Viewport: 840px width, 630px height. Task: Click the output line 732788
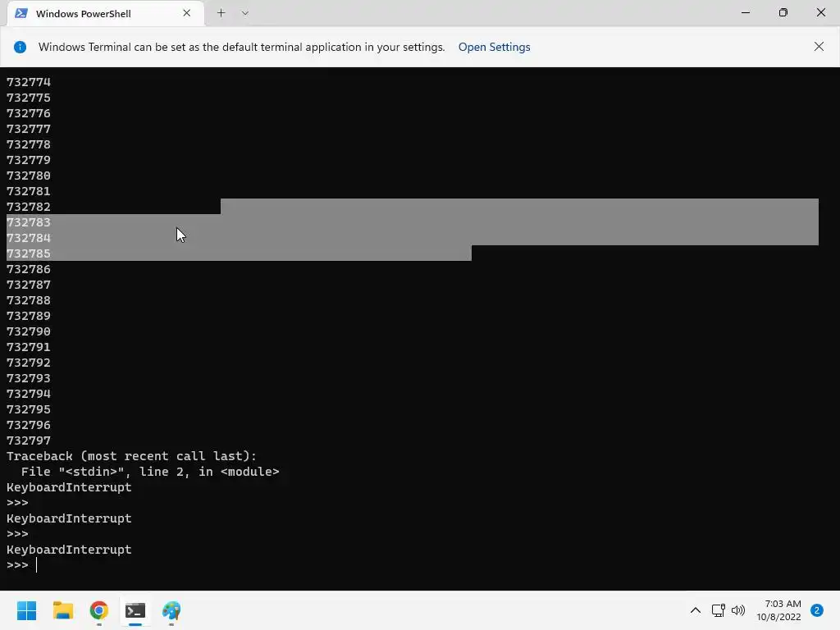pyautogui.click(x=29, y=300)
